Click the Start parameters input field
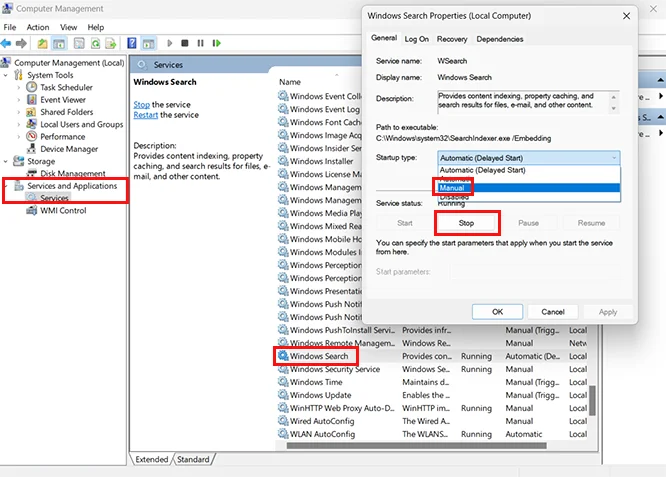Screen dimensions: 666x477 pyautogui.click(x=535, y=272)
